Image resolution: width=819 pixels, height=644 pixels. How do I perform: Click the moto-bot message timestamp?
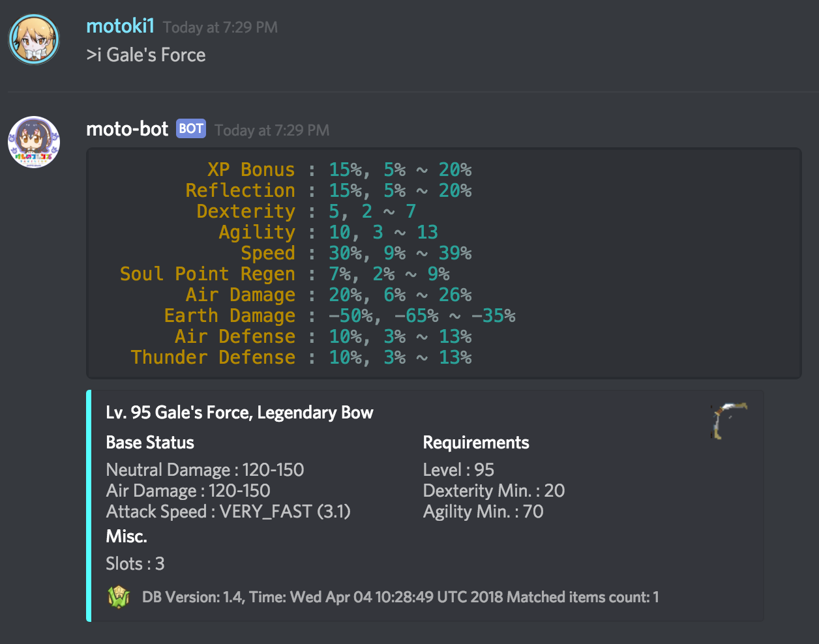tap(272, 130)
